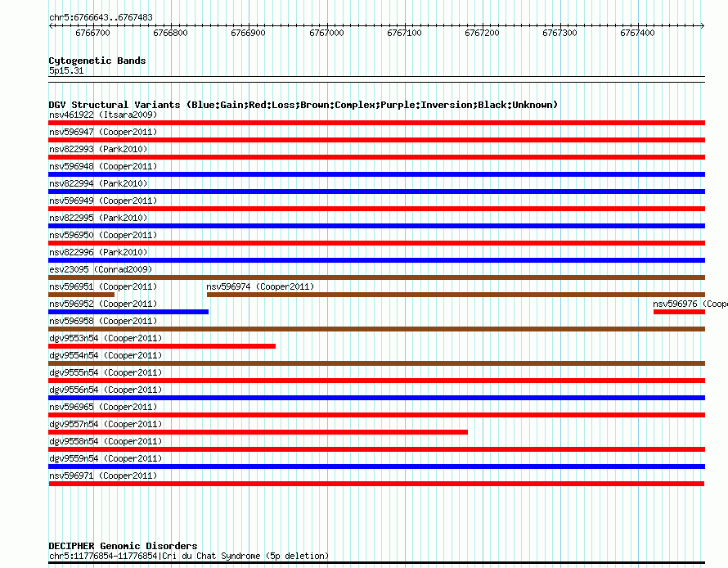728x568 pixels.
Task: Select the nsv596950 (Cooper2011) label
Action: [103, 235]
